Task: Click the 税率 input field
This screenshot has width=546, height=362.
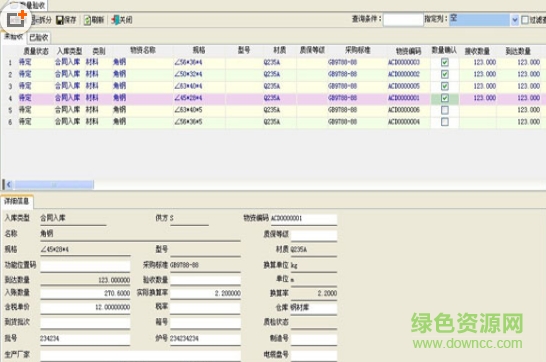Action: pyautogui.click(x=205, y=307)
